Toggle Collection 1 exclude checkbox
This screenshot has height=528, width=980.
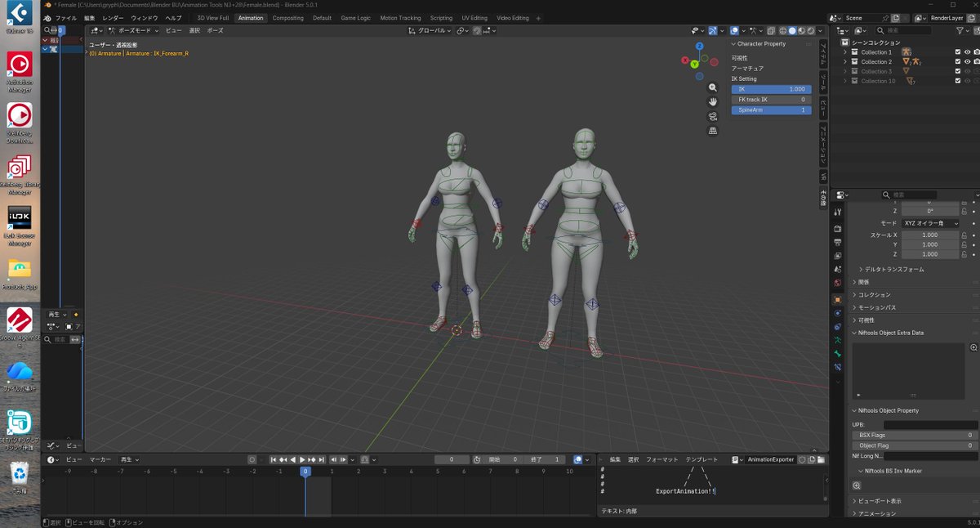click(958, 51)
